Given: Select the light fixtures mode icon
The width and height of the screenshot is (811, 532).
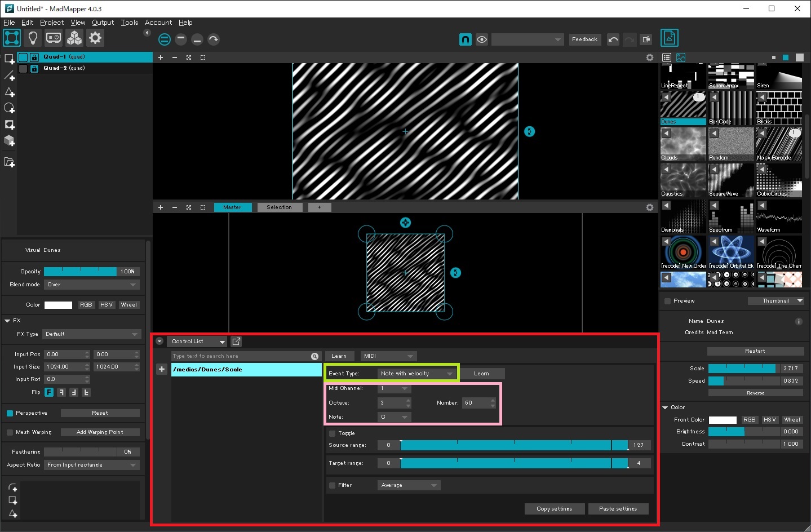Looking at the screenshot, I should pyautogui.click(x=33, y=38).
